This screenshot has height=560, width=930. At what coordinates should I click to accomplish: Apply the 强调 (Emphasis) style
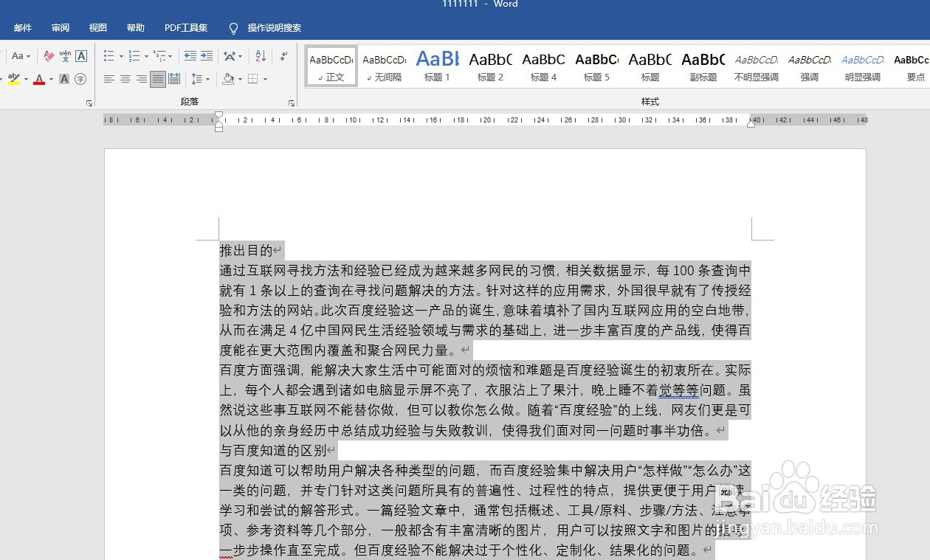(810, 66)
